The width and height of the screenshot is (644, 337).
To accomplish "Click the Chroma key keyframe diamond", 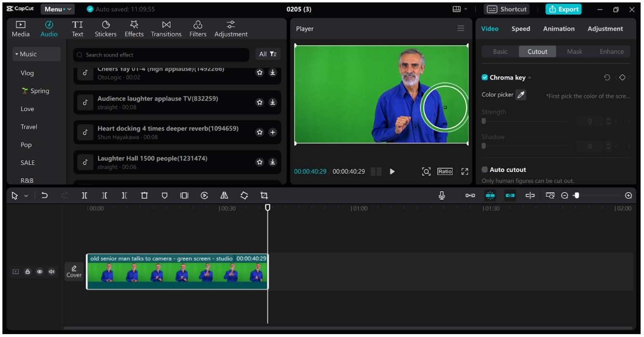I will pos(622,78).
